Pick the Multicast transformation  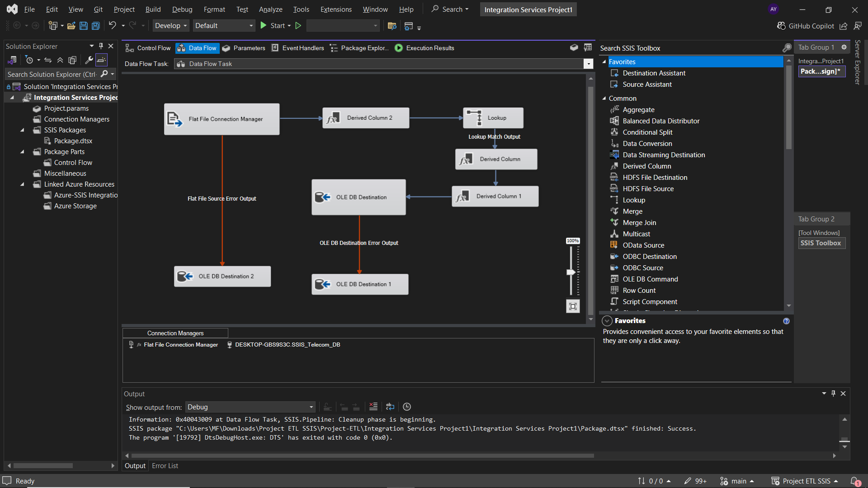coord(636,234)
